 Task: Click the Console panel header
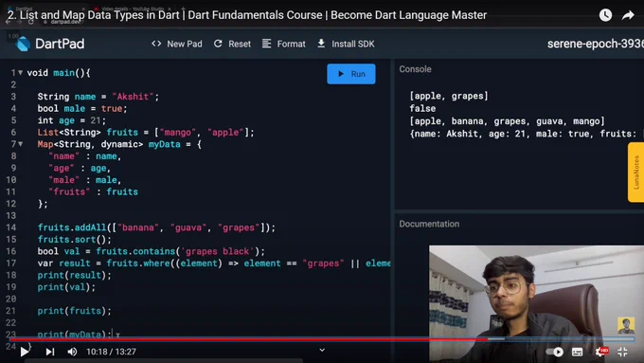click(x=415, y=69)
